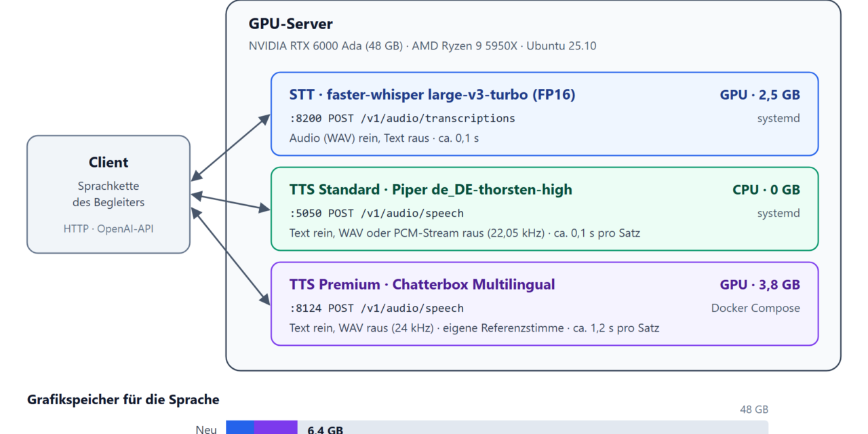Click the ":5050 POST /v1/audio/speech" endpoint
The image size is (868, 434).
[376, 213]
